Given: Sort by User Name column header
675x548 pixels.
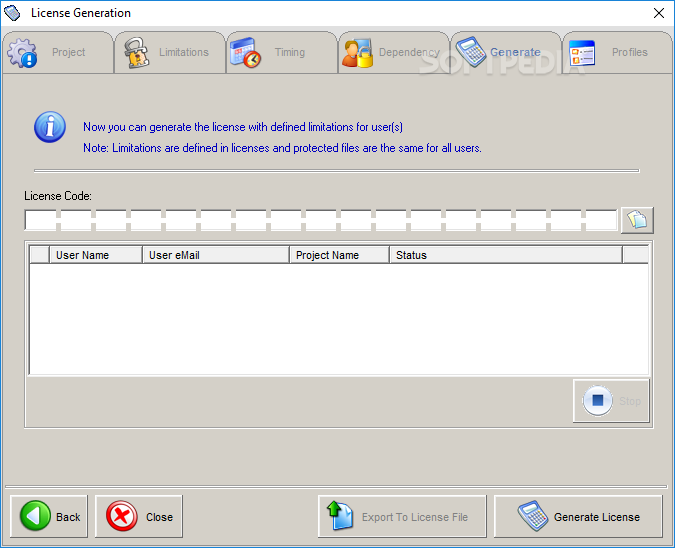Looking at the screenshot, I should [x=96, y=255].
